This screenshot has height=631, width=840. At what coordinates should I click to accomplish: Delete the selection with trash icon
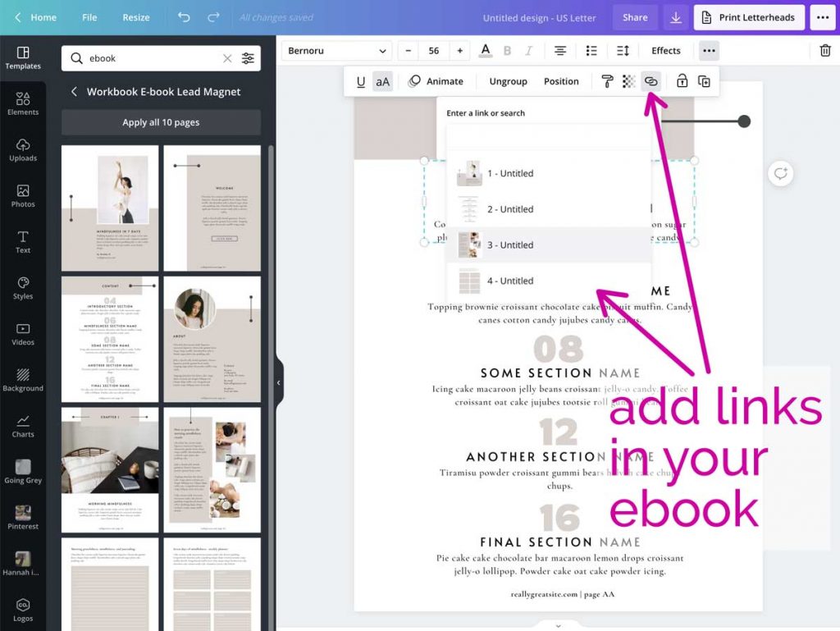click(x=826, y=51)
